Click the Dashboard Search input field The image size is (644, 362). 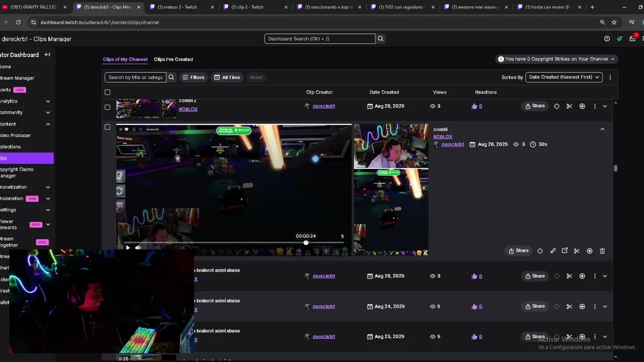[320, 39]
